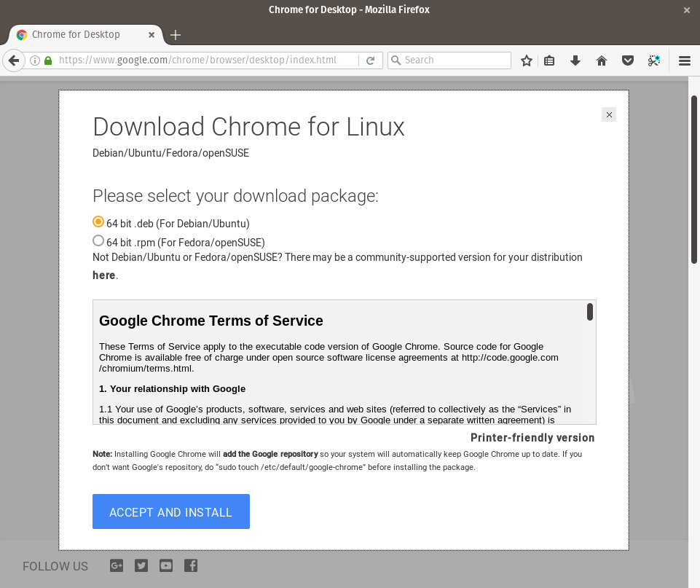The image size is (700, 588).
Task: Select the 64 bit .rpm radio option
Action: [x=98, y=240]
